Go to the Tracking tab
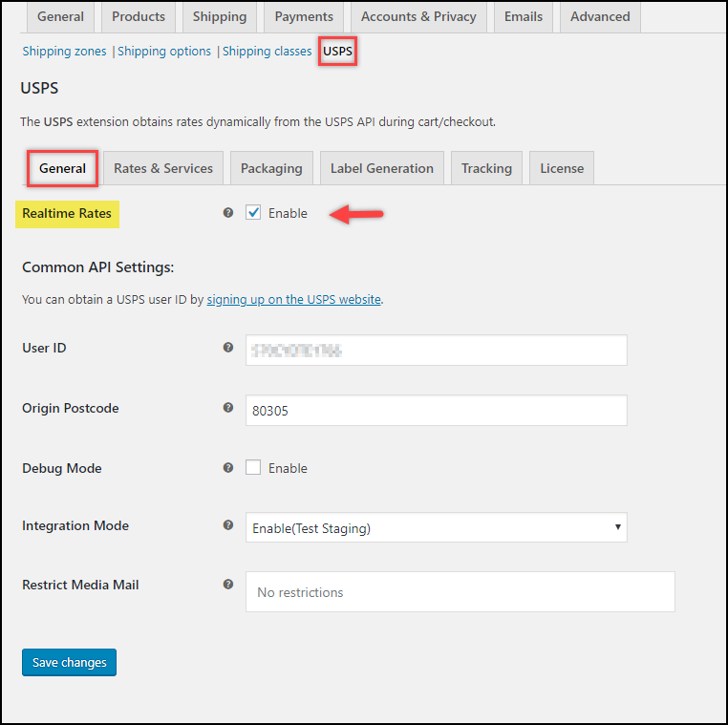 486,168
